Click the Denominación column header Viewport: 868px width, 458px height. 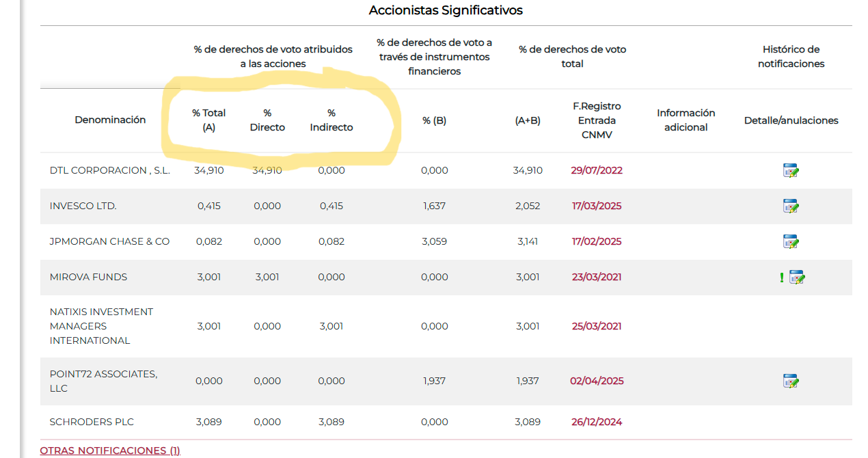[110, 120]
